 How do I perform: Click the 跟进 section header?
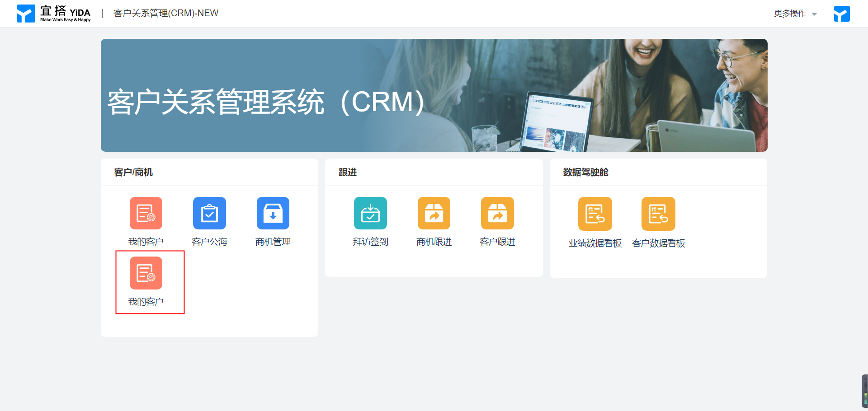click(x=348, y=172)
